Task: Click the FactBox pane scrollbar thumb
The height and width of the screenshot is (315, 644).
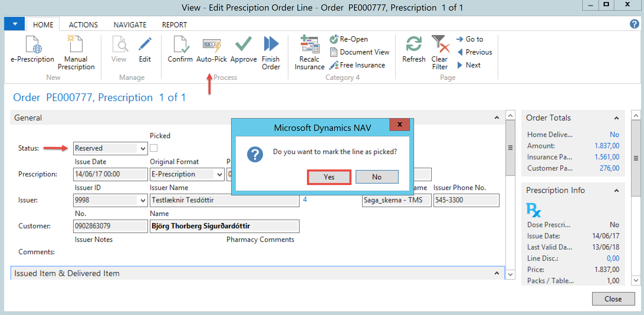Action: coord(636,158)
